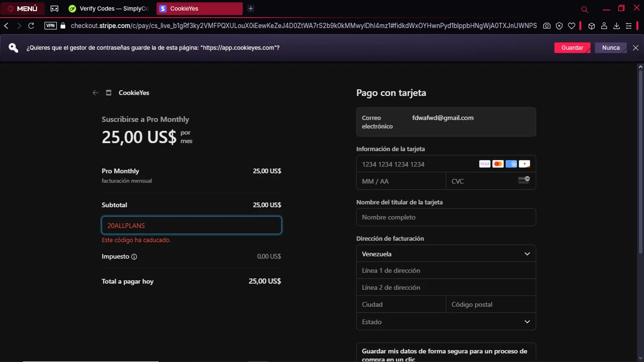Open the downloads arrow icon
Image resolution: width=644 pixels, height=362 pixels.
pos(617,26)
